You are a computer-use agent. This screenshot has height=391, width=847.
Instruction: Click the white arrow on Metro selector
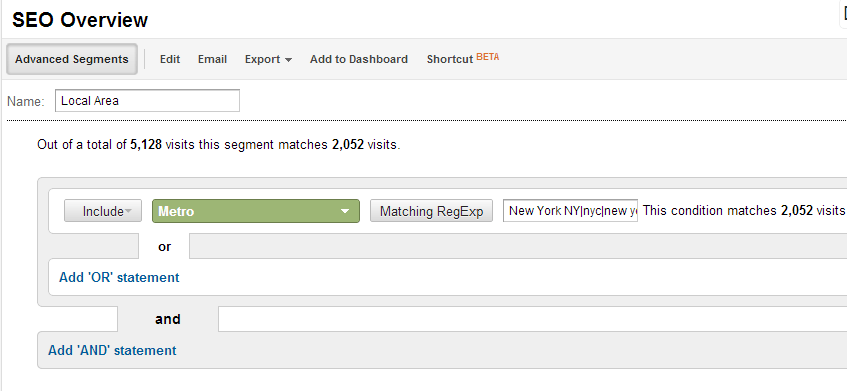pos(345,212)
